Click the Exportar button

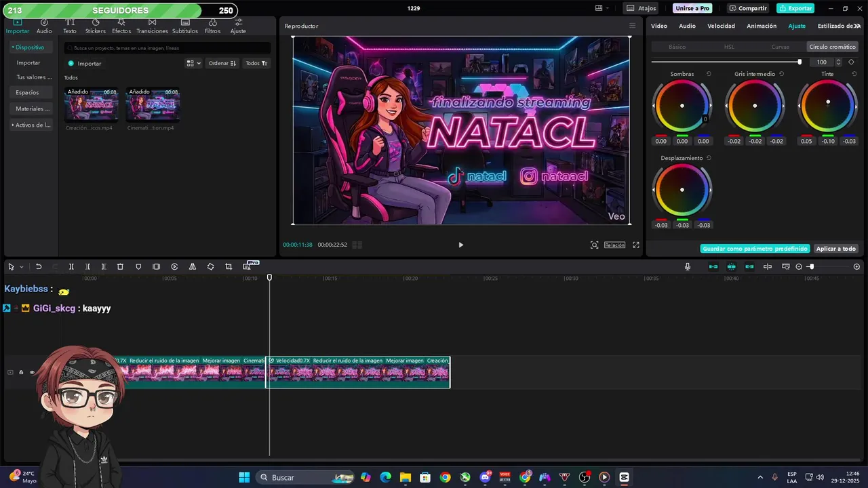(x=795, y=8)
